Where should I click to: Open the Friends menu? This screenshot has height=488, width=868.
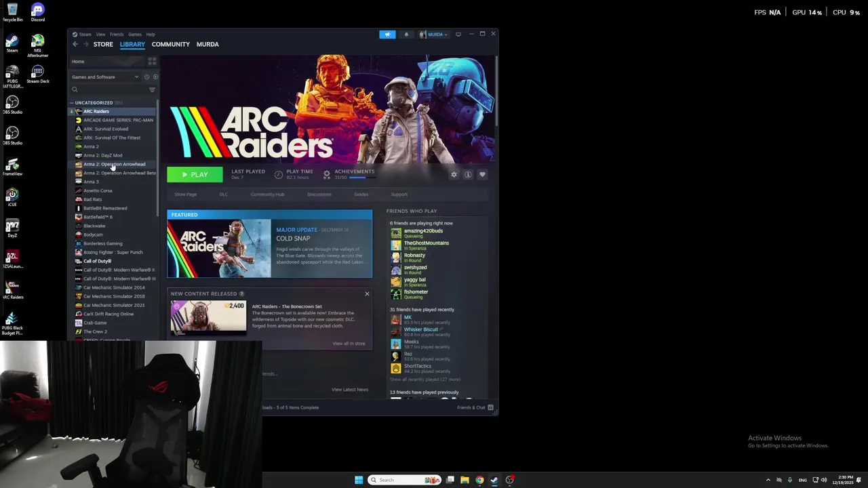click(x=117, y=34)
